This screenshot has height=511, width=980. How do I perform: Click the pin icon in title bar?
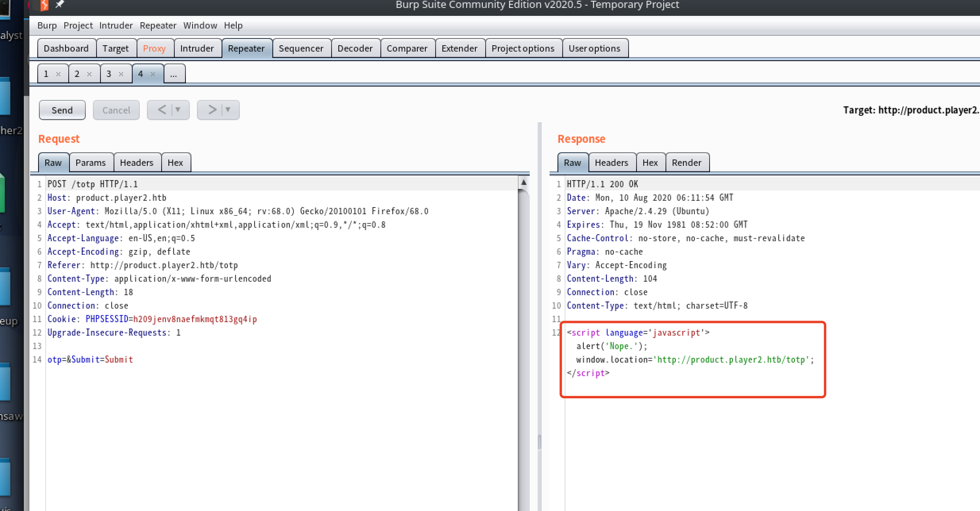click(60, 4)
